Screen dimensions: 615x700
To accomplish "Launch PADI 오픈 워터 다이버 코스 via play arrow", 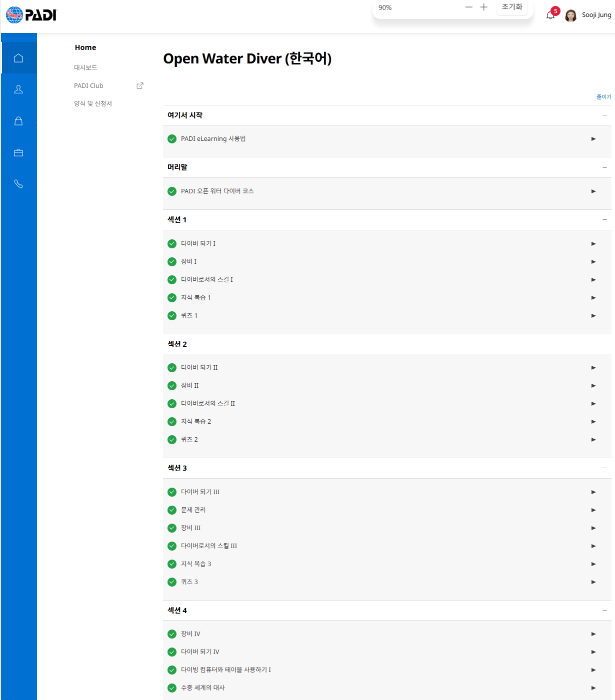I will pos(593,191).
